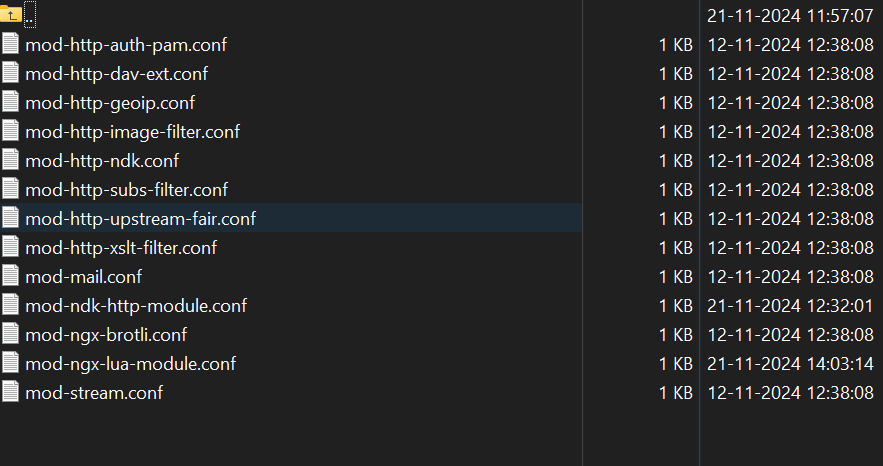
Task: Click the 1 KB size of mod-mail.conf
Action: [676, 276]
